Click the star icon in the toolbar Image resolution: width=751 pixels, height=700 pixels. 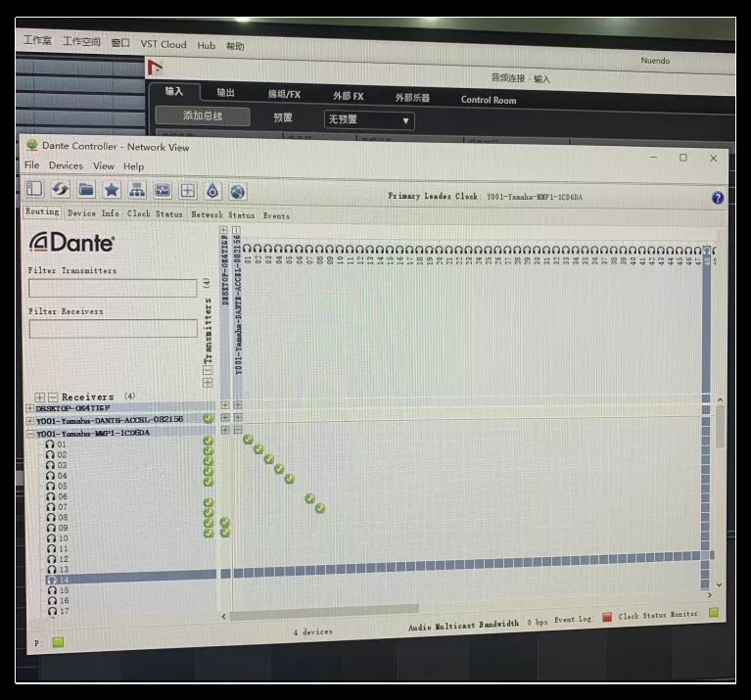[112, 190]
